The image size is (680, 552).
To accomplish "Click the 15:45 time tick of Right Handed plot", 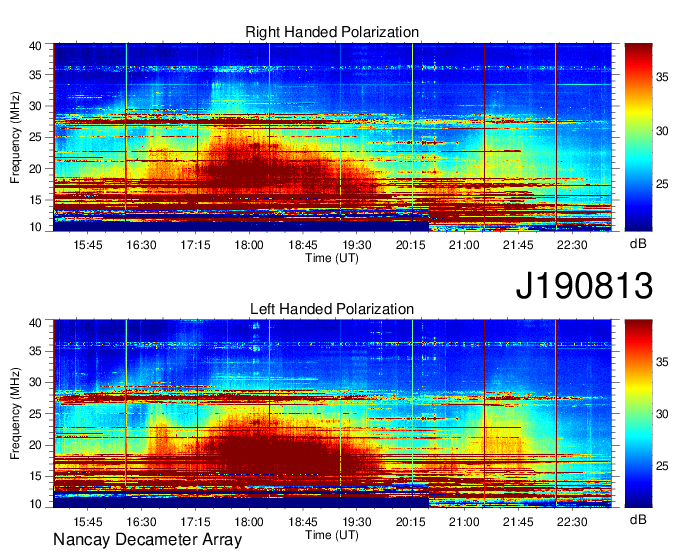I will [x=88, y=245].
